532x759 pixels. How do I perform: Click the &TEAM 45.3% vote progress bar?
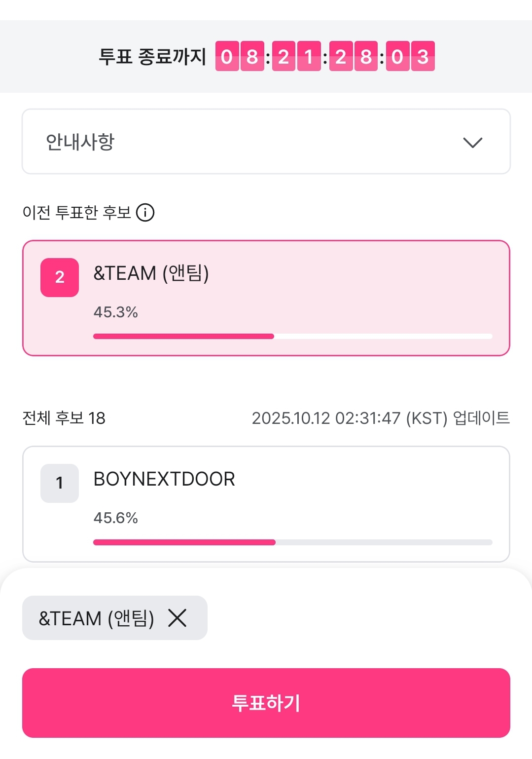[292, 337]
